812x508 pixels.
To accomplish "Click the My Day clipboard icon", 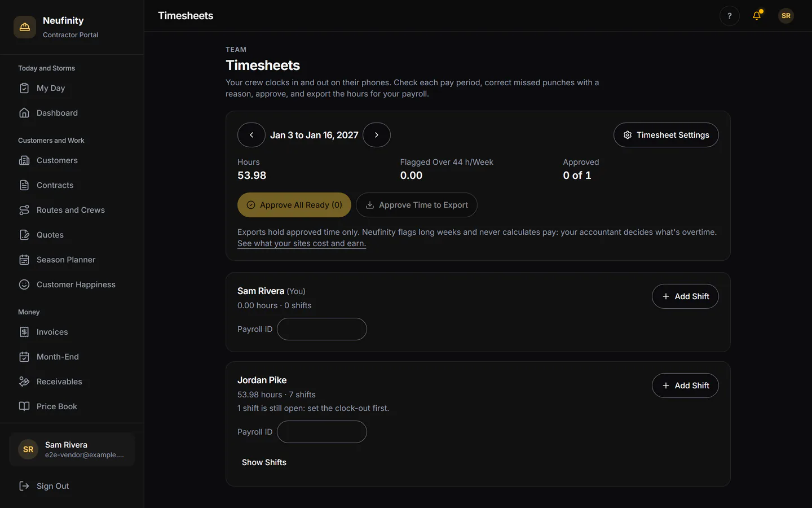I will [x=24, y=88].
